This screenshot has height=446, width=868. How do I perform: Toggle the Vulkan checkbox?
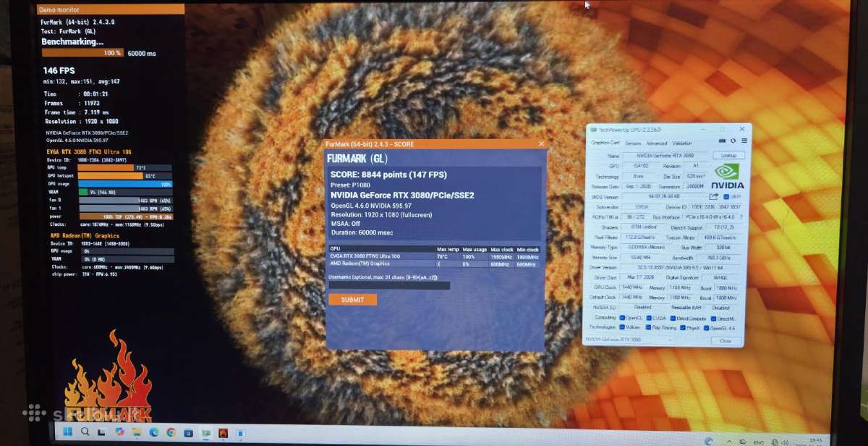pyautogui.click(x=622, y=328)
